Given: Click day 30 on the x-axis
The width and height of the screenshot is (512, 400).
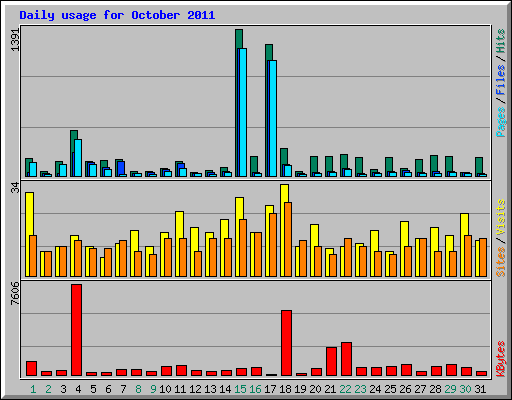Looking at the screenshot, I should point(465,389).
